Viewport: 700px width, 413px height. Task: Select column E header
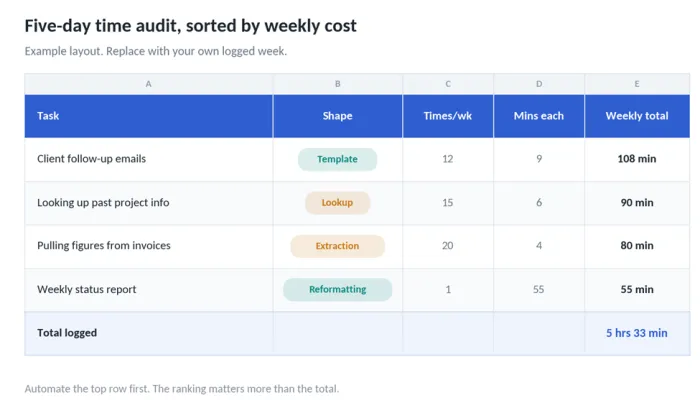[x=637, y=84]
